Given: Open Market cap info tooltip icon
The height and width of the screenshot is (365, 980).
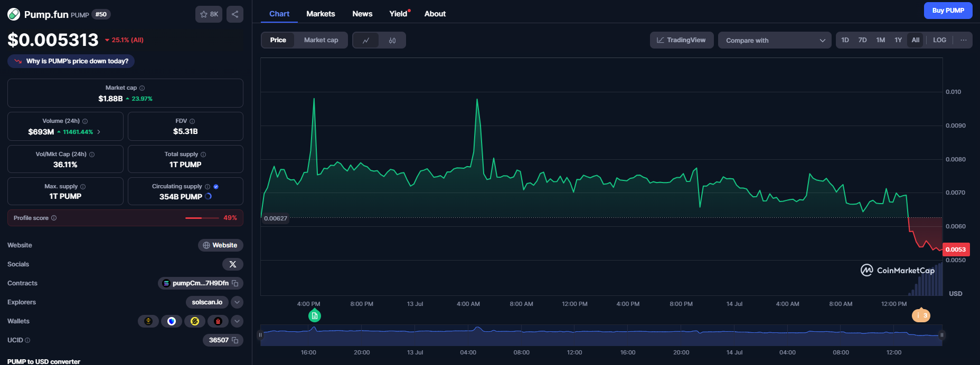Looking at the screenshot, I should 142,88.
